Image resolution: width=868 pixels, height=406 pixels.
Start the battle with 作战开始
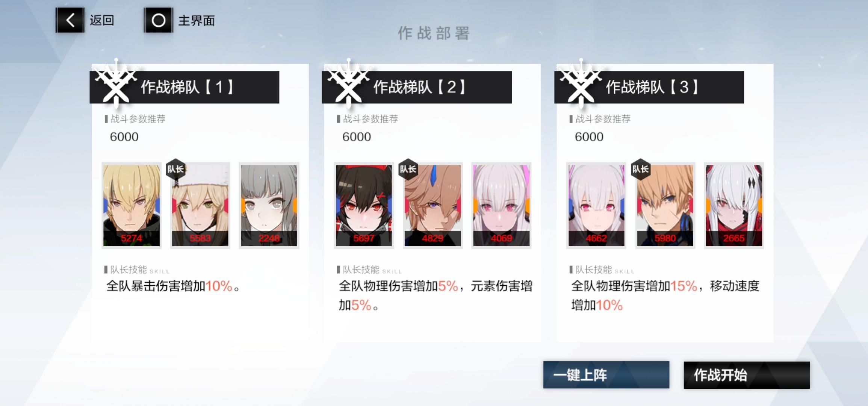[x=747, y=375]
